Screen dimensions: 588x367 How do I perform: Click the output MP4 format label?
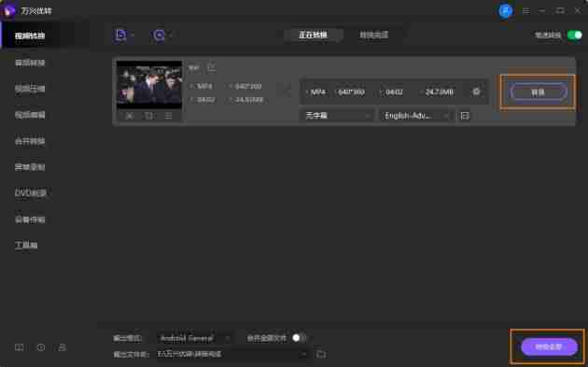(x=318, y=92)
